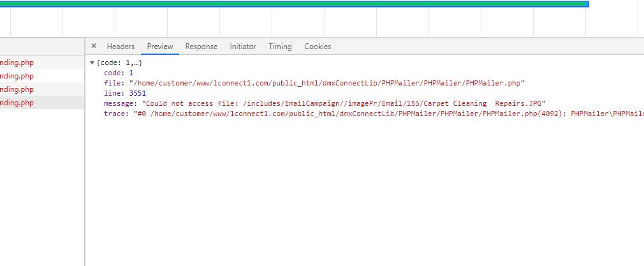644x266 pixels.
Task: Click the 'message' property key
Action: click(x=121, y=103)
